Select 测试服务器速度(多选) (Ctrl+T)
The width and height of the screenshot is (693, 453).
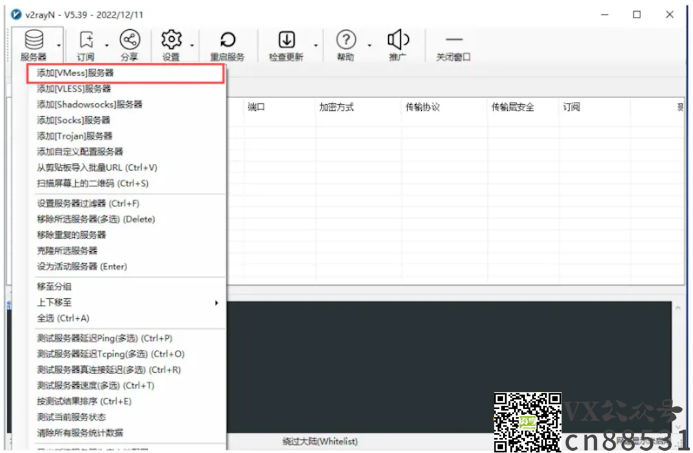tap(95, 386)
